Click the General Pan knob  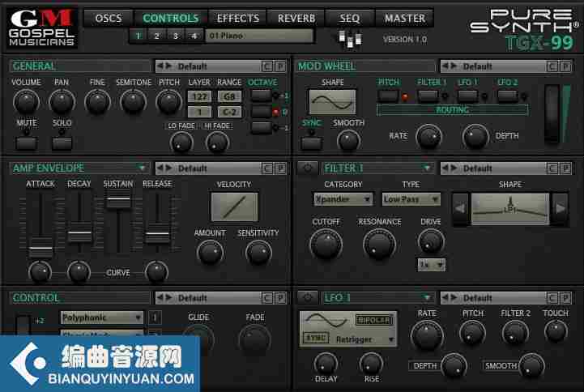62,101
